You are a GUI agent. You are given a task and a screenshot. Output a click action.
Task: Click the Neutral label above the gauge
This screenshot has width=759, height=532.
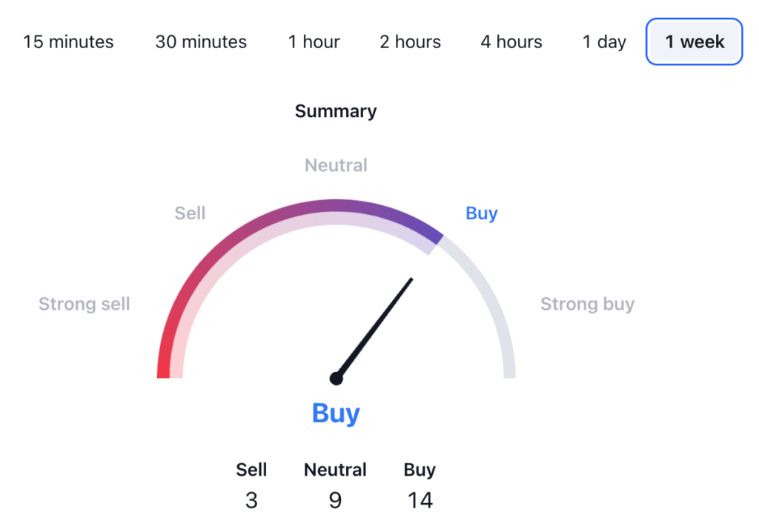(x=336, y=165)
